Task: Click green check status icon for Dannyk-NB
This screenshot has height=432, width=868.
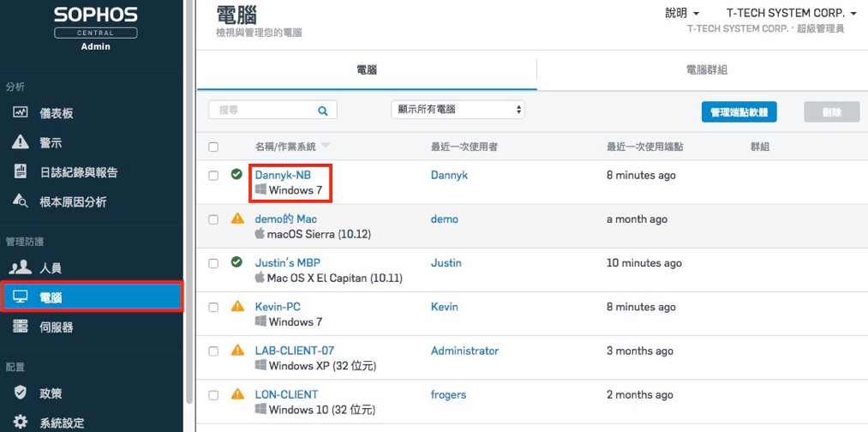Action: coord(237,175)
